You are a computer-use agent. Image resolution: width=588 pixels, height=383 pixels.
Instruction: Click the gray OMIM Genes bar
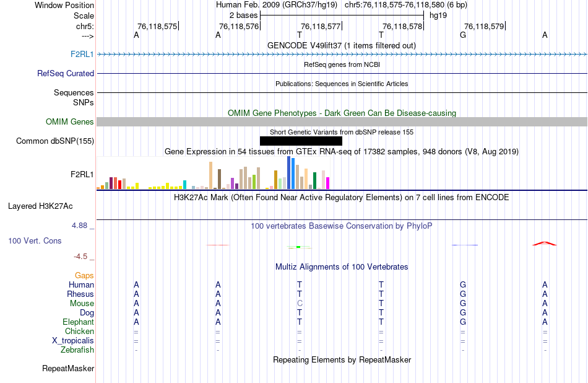point(342,121)
